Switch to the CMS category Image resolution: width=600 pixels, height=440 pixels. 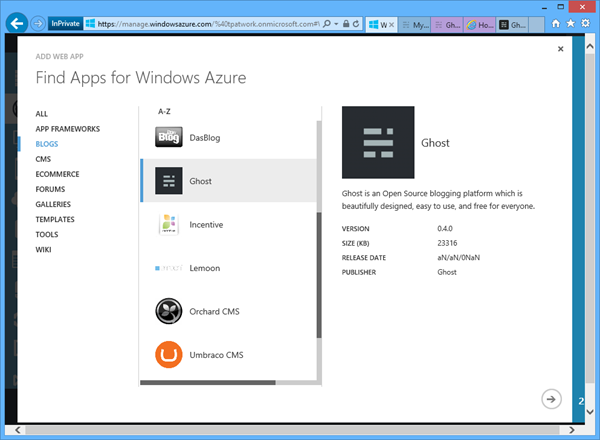[43, 159]
